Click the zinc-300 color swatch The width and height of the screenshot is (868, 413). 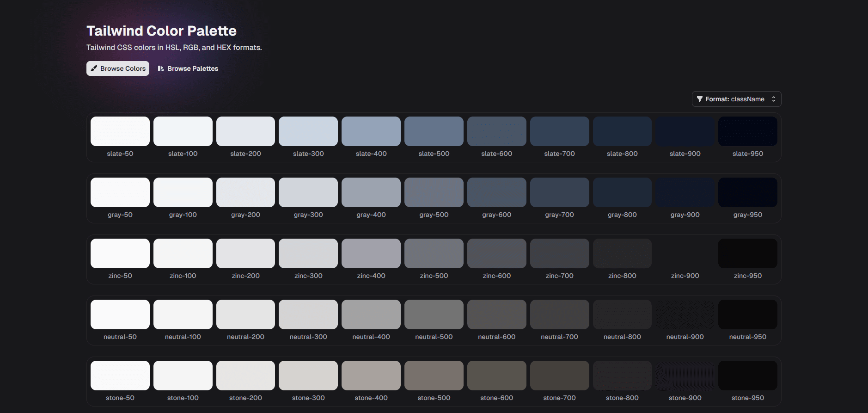point(308,253)
